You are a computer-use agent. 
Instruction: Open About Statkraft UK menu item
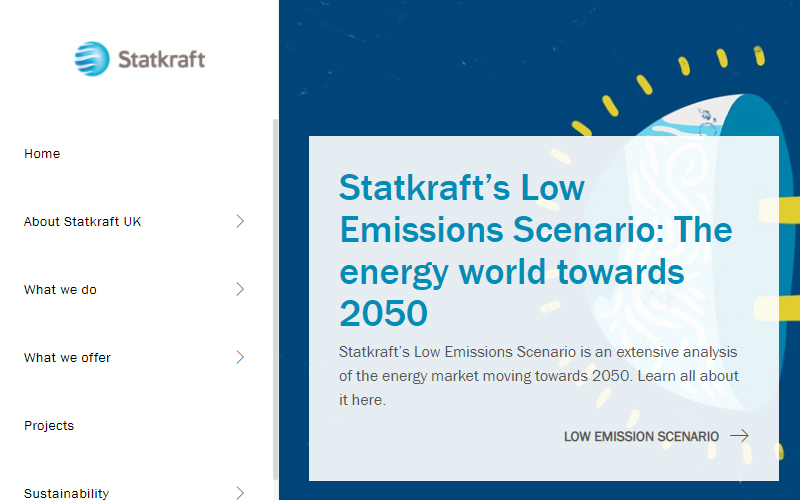(x=82, y=221)
